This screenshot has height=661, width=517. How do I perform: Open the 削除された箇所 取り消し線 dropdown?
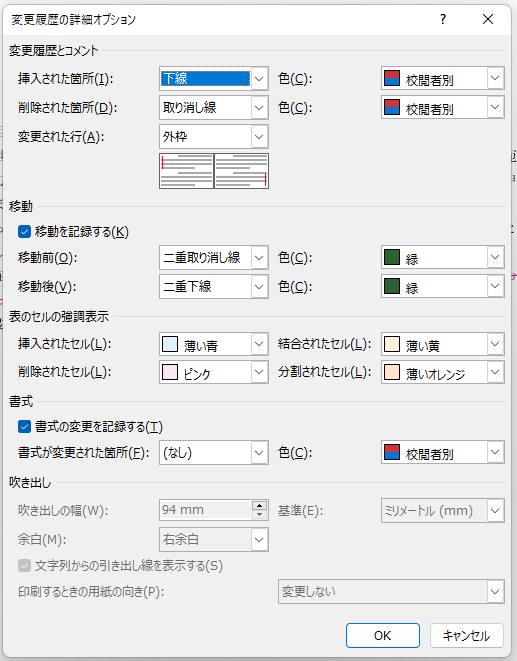(214, 108)
